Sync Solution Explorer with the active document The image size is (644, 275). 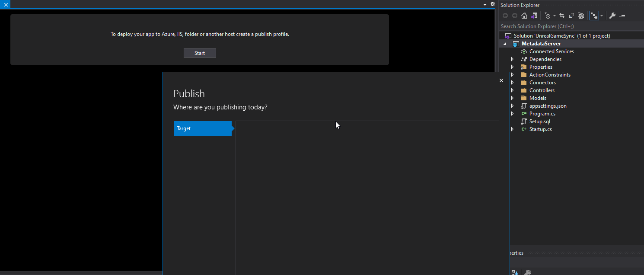click(562, 16)
